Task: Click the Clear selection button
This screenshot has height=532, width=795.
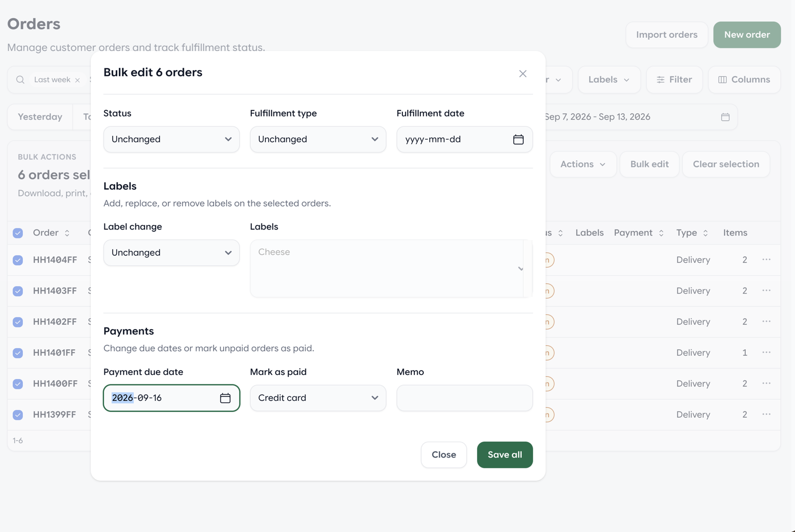Action: point(726,164)
